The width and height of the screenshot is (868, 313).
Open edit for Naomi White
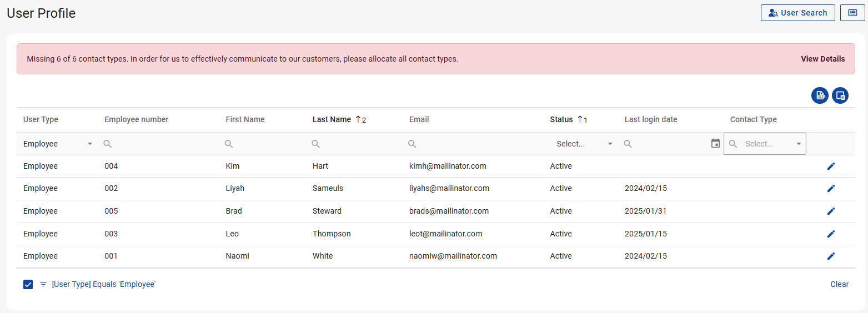(831, 256)
